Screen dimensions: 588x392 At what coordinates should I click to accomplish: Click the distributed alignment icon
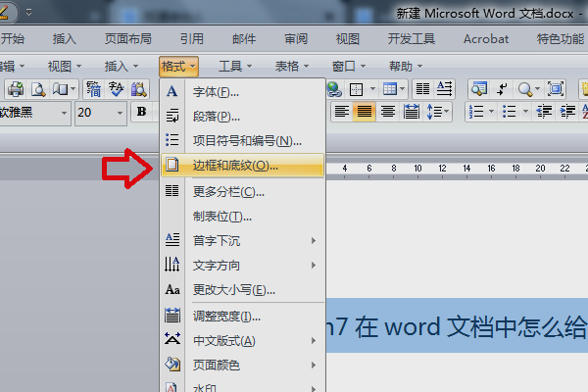tap(412, 112)
